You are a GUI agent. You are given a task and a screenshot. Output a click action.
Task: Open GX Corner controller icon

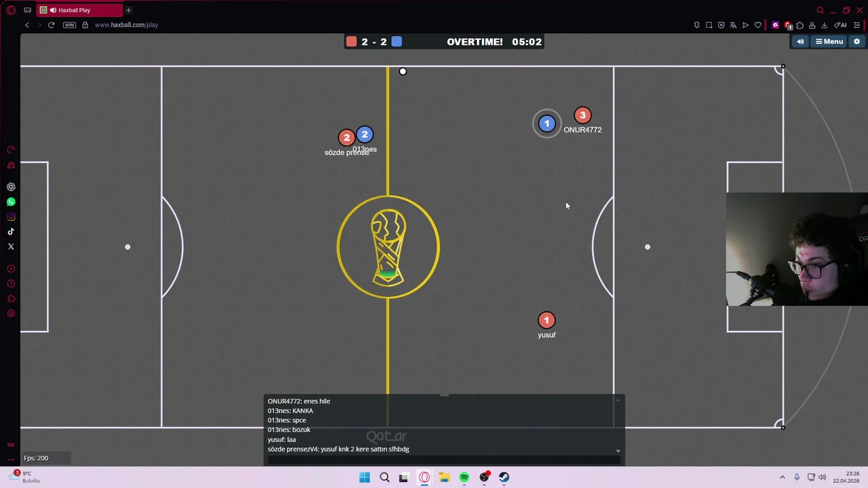click(x=27, y=10)
